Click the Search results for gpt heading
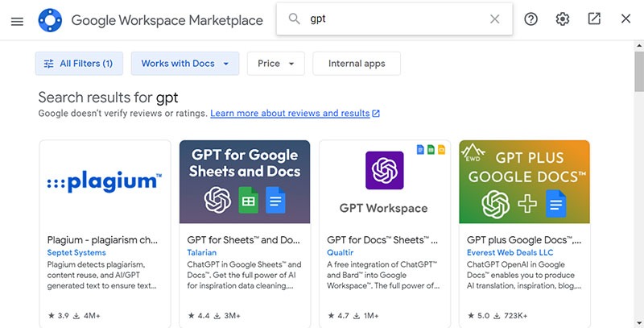The image size is (644, 328). (x=108, y=98)
